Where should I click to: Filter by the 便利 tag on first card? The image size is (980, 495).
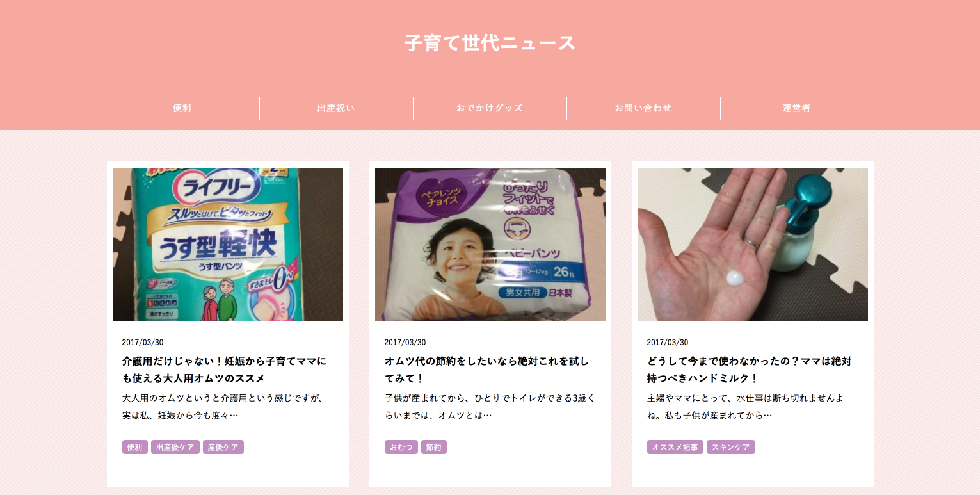135,447
